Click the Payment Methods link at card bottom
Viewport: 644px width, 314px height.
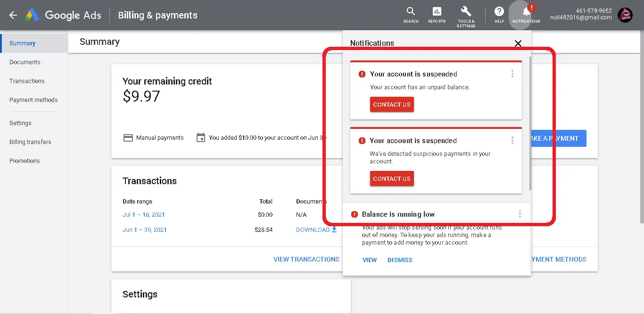pos(559,259)
